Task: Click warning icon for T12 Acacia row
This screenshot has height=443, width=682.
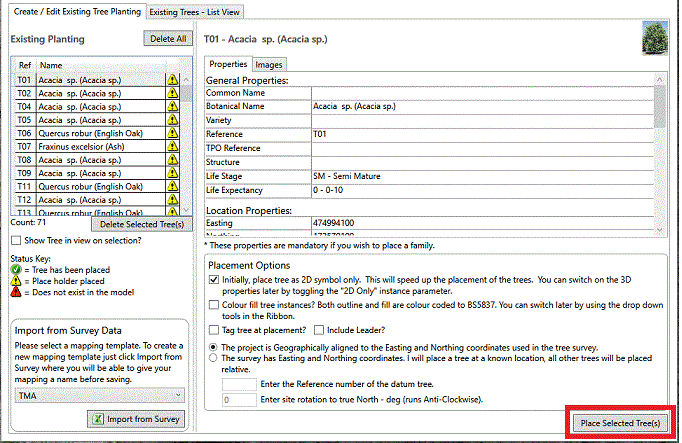Action: (172, 200)
